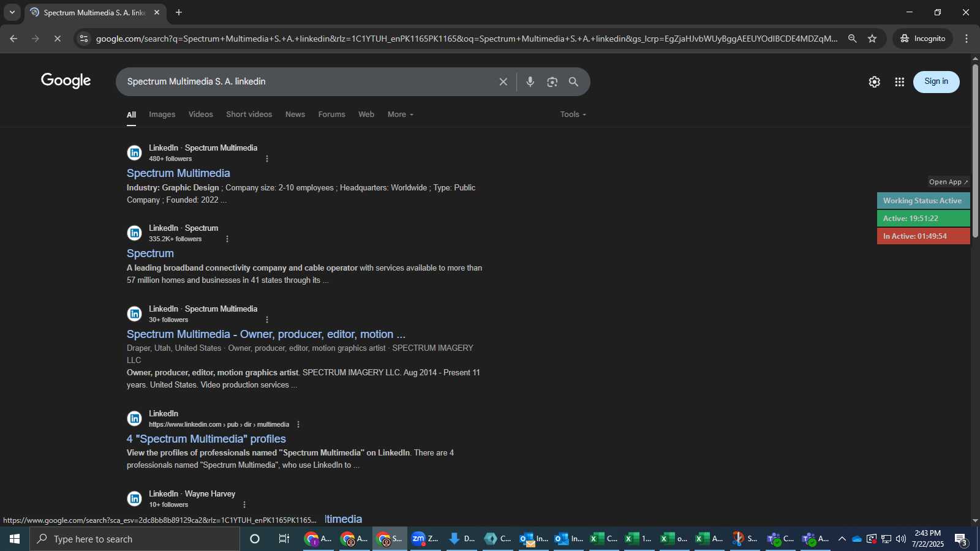This screenshot has width=980, height=551.
Task: Open a new browser tab
Action: (179, 12)
